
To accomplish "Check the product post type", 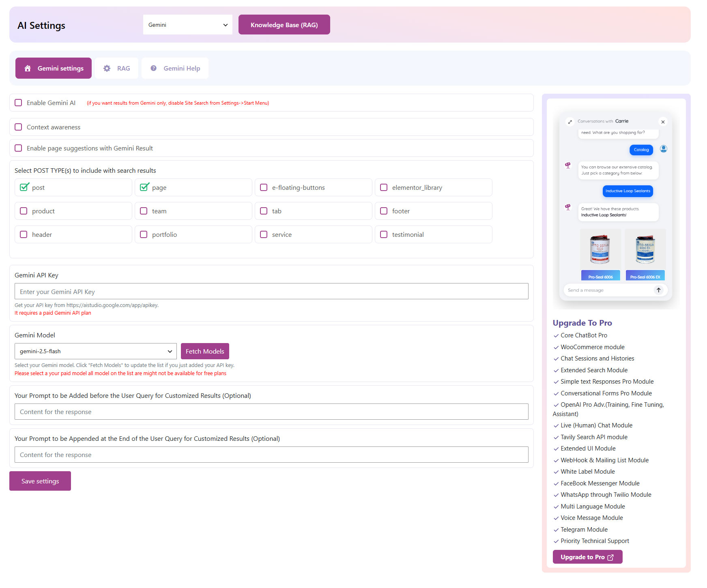I will click(x=24, y=211).
